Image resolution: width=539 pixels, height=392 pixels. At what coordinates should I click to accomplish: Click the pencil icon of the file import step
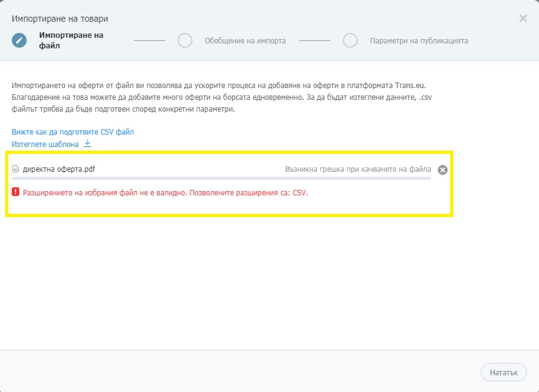pos(19,40)
